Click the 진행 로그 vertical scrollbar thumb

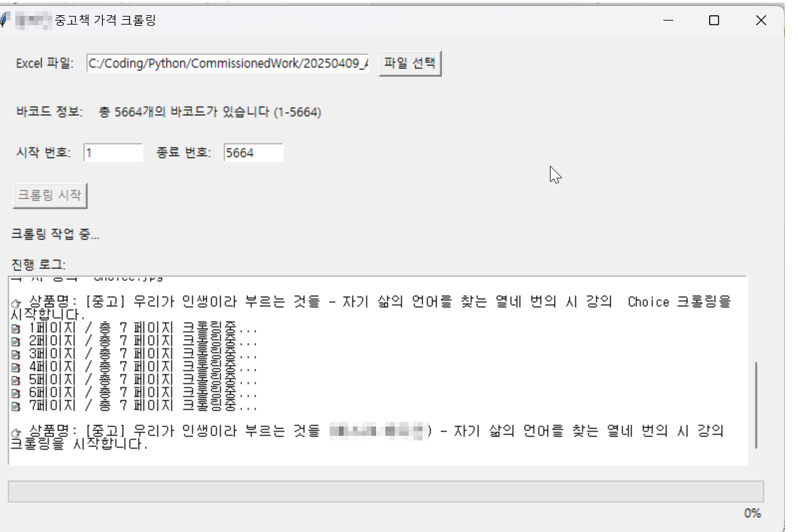756,405
